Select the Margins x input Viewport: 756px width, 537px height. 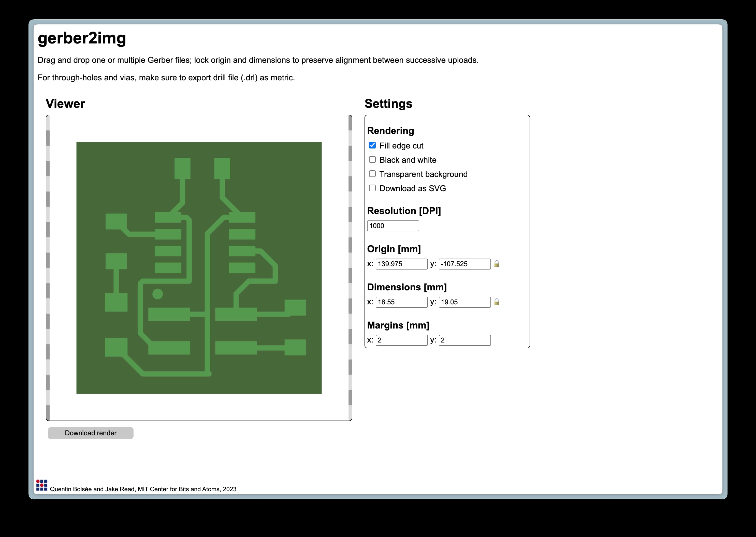coord(401,340)
